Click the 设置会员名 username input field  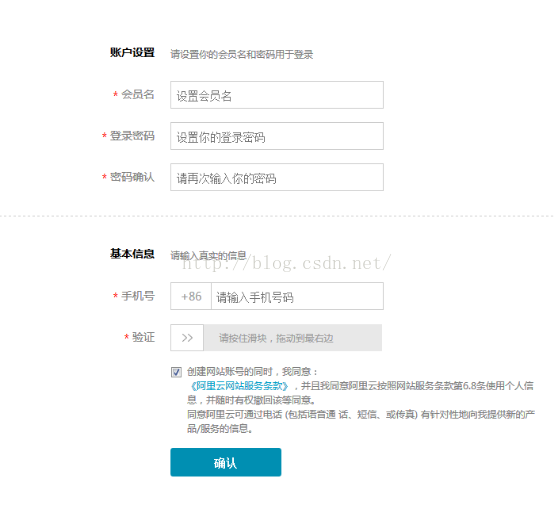coord(277,95)
